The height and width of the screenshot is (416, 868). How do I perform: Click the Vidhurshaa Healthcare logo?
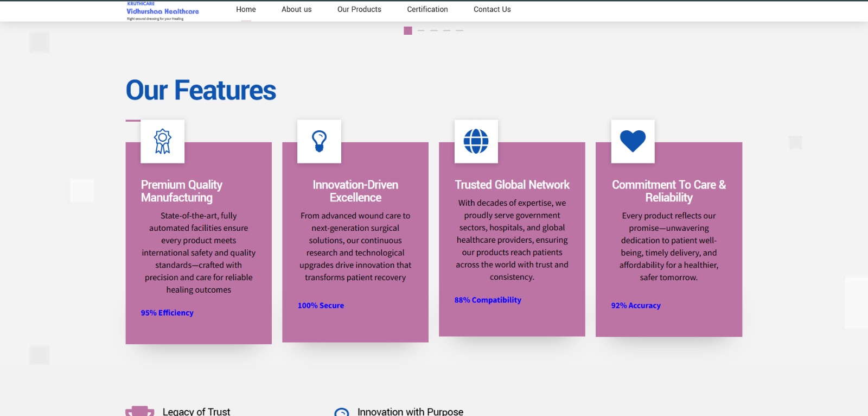[162, 11]
